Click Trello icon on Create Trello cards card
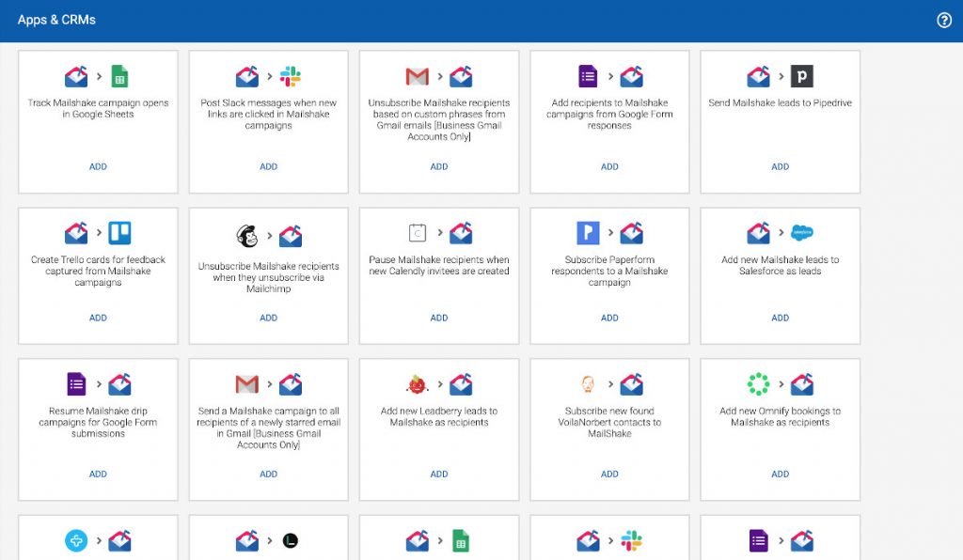 tap(119, 233)
